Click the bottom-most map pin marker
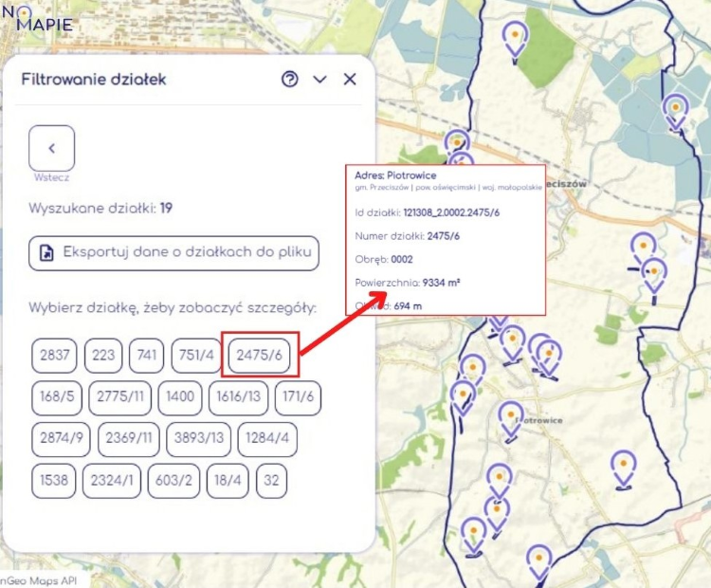 click(539, 561)
